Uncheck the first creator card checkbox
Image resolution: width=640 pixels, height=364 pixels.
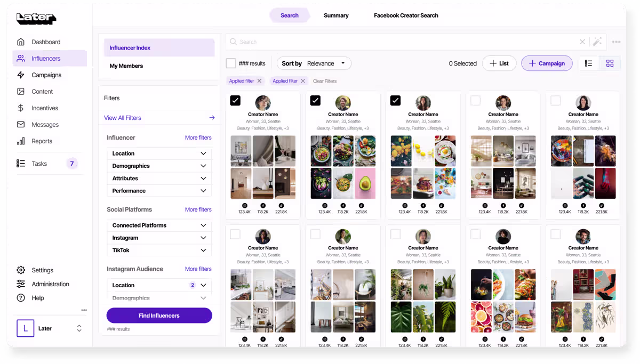point(235,100)
